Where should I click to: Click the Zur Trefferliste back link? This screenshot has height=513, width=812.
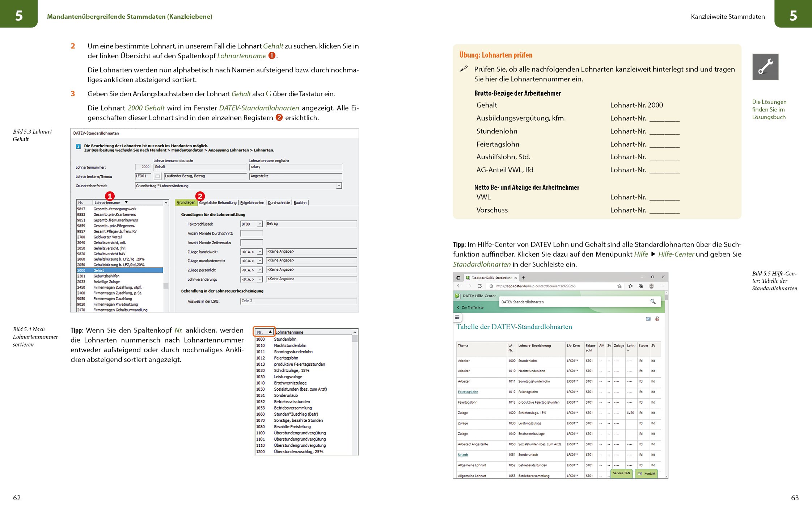[472, 307]
